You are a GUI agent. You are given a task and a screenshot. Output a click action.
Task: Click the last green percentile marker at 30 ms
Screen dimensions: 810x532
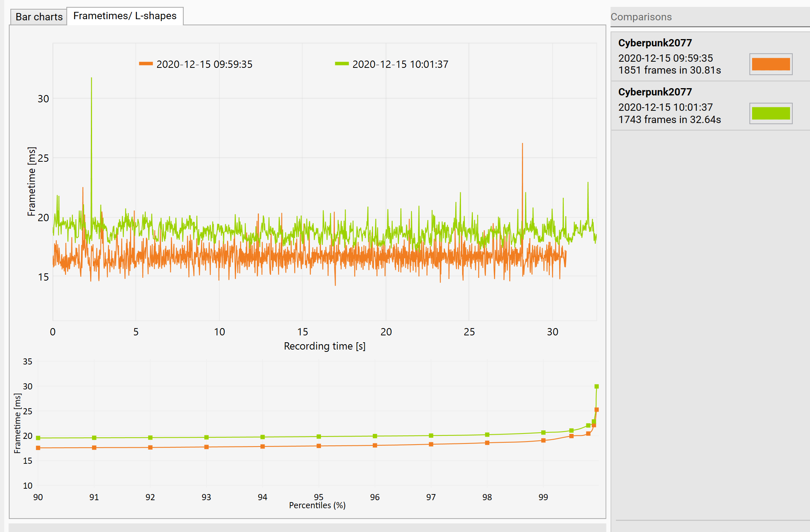tap(596, 386)
